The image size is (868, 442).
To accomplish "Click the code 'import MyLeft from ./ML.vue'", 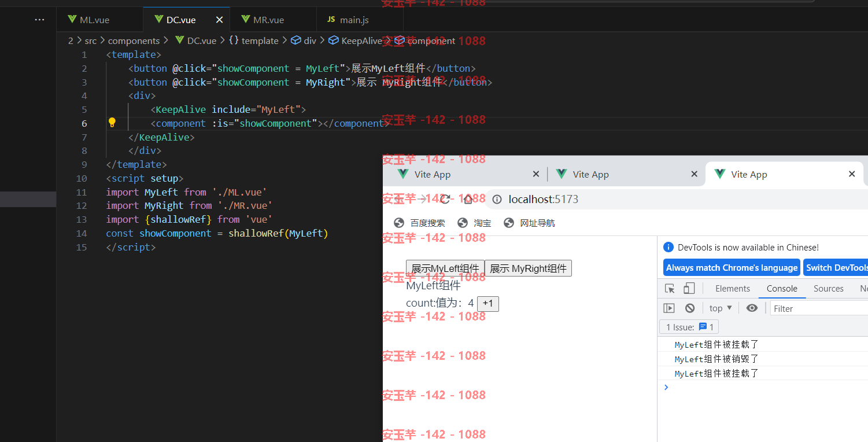I will (186, 192).
